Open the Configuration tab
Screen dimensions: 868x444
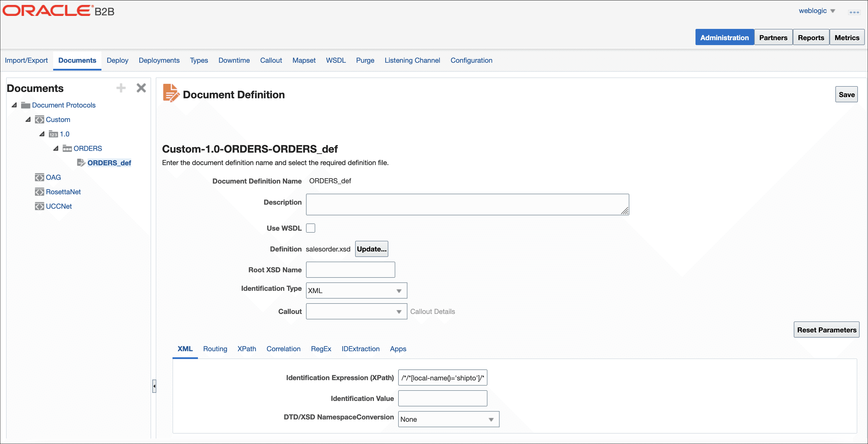tap(471, 60)
